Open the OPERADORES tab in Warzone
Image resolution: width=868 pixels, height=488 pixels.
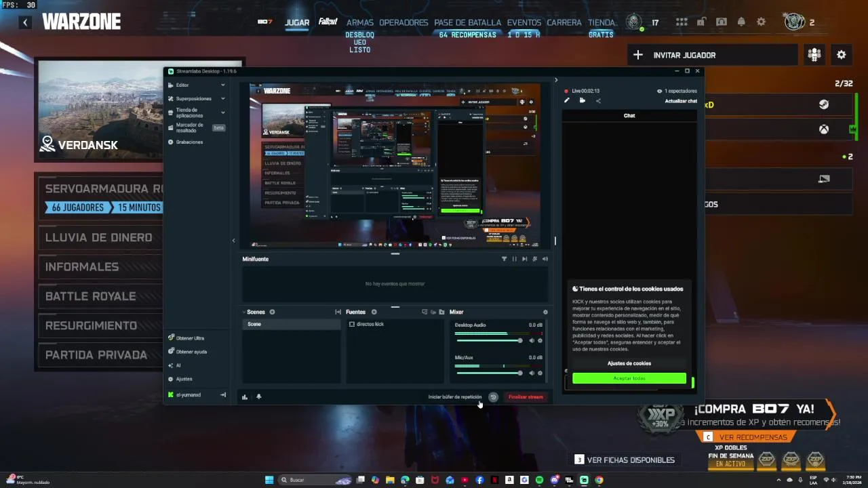coord(403,22)
